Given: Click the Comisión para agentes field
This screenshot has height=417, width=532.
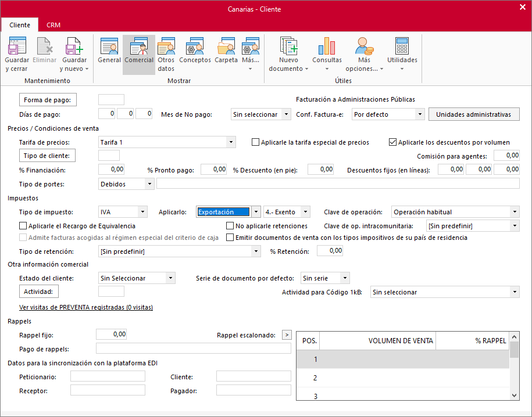Looking at the screenshot, I should 506,155.
